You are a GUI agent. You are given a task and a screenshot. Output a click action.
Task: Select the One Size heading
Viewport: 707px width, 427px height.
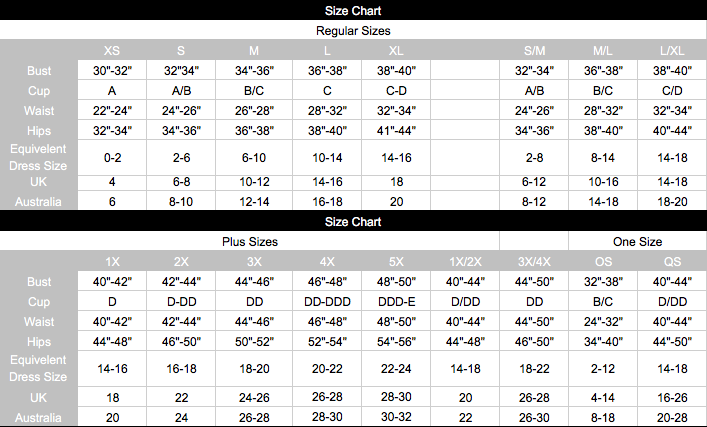point(637,242)
